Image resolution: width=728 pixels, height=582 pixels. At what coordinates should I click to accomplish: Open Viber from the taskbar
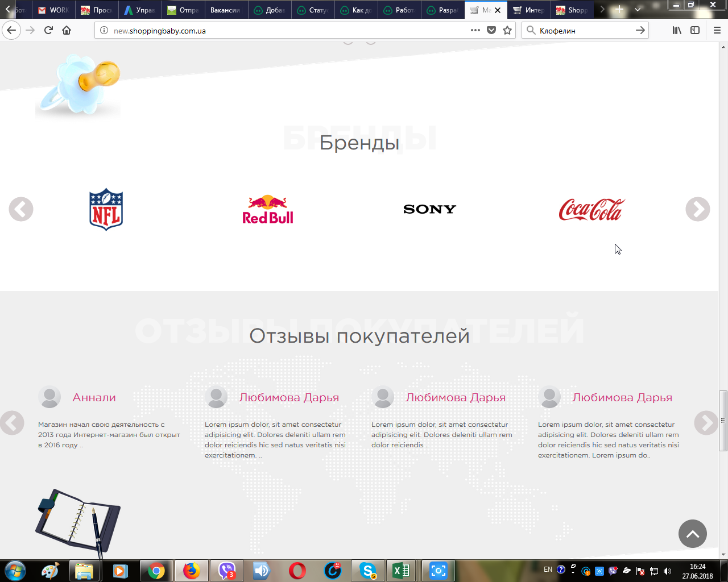[x=227, y=571]
